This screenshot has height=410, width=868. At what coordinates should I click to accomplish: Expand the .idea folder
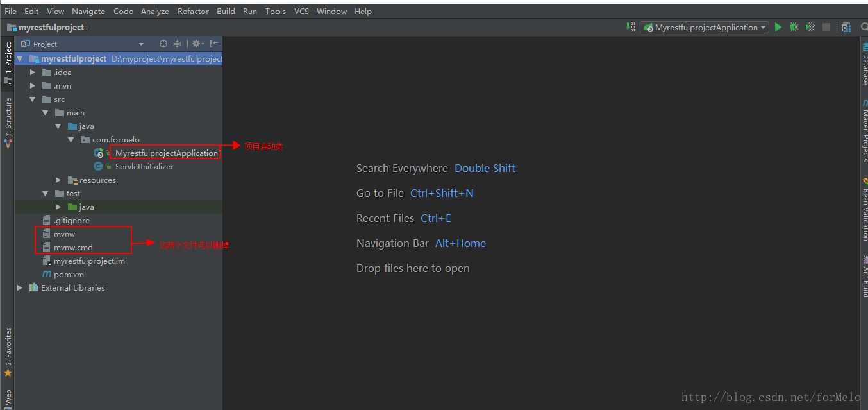tap(33, 72)
